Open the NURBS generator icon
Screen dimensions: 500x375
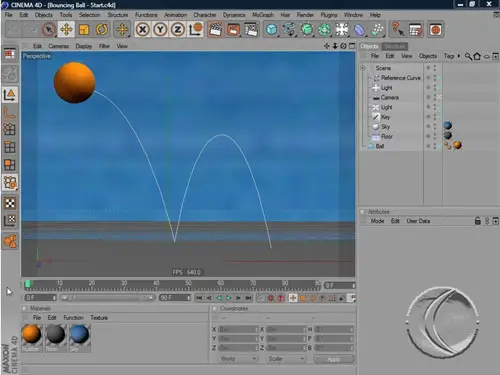pyautogui.click(x=307, y=30)
